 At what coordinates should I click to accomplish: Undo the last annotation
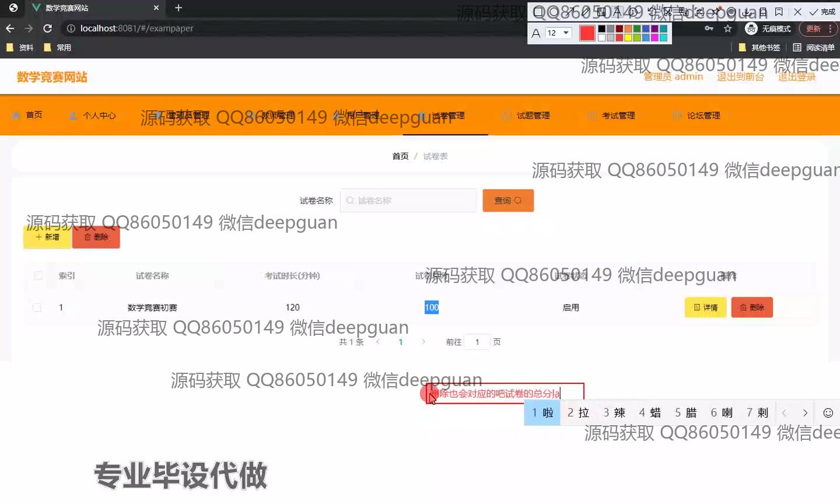652,12
